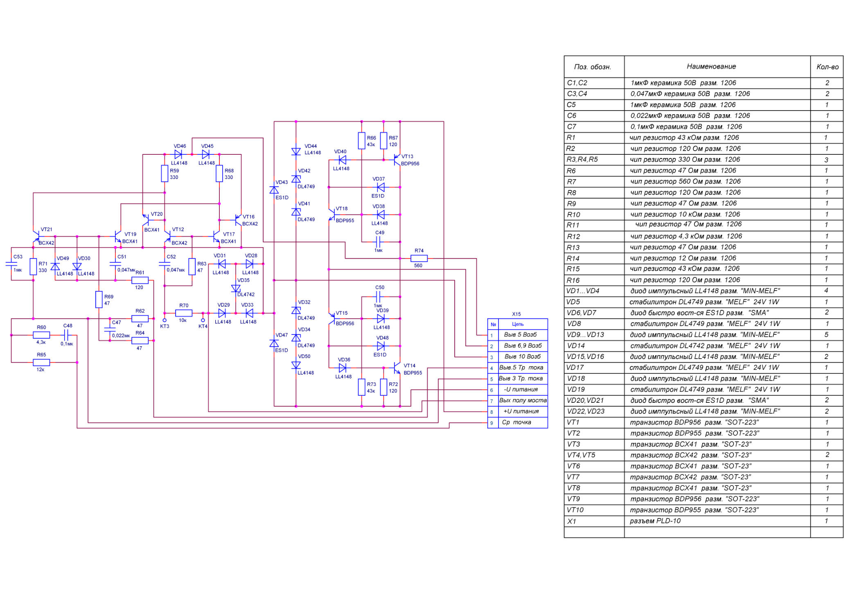Click the VT15 transistor label
The height and width of the screenshot is (614, 868).
click(342, 313)
